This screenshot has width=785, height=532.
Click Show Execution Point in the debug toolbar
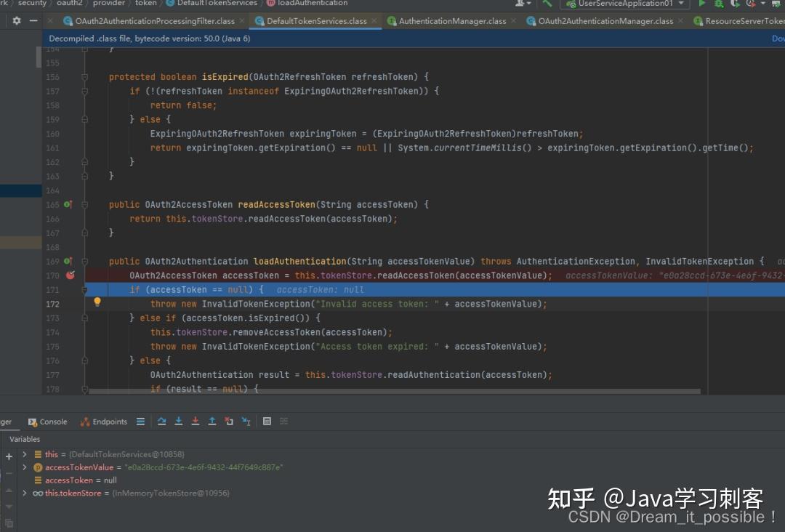pos(140,421)
